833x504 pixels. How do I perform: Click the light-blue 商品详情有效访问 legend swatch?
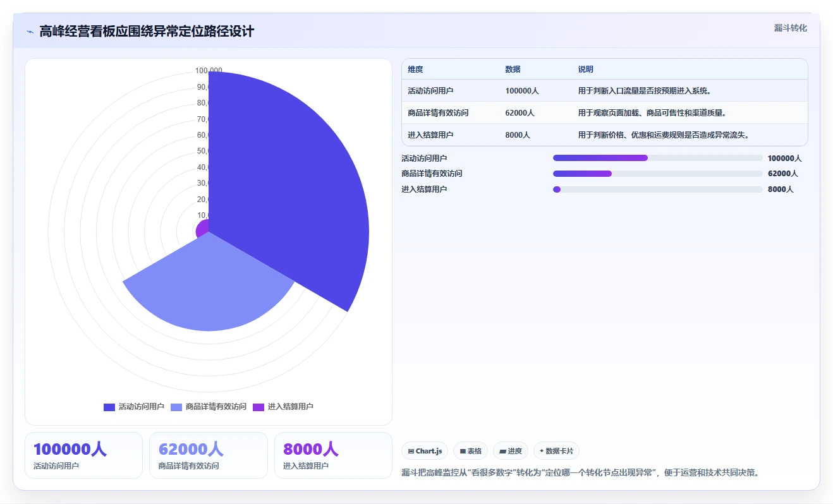(176, 407)
